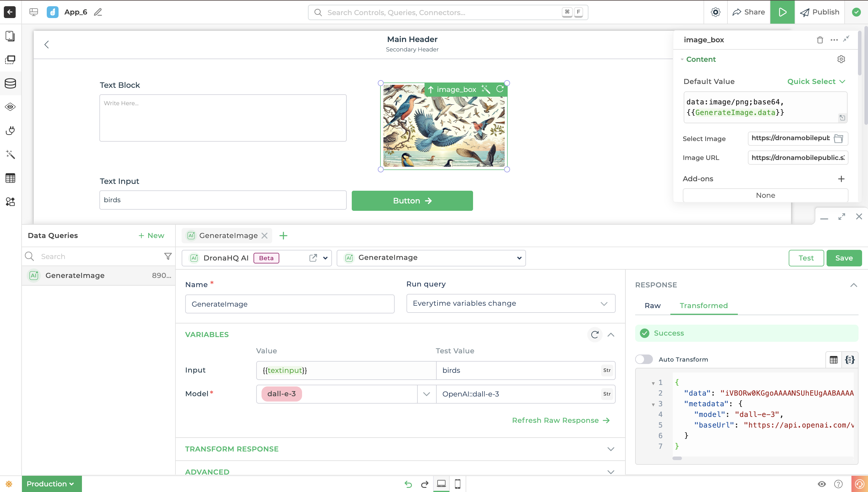868x492 pixels.
Task: Click the green Button on canvas
Action: pos(412,201)
